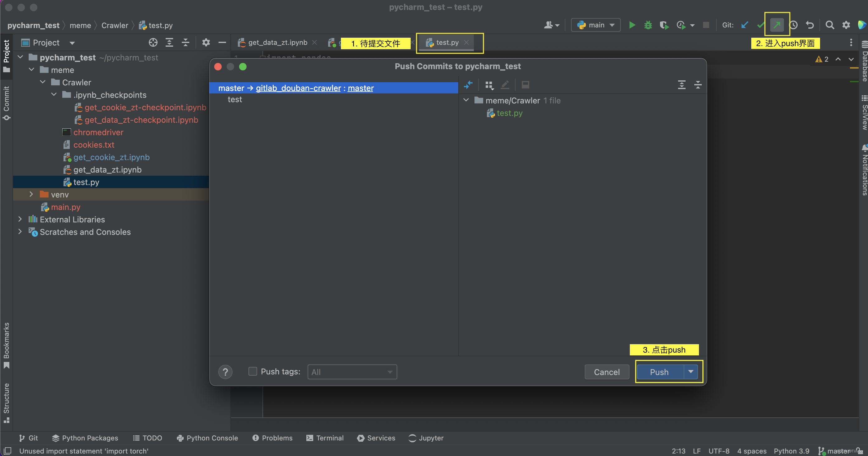Click the Debug bug icon
Image resolution: width=868 pixels, height=456 pixels.
click(648, 25)
